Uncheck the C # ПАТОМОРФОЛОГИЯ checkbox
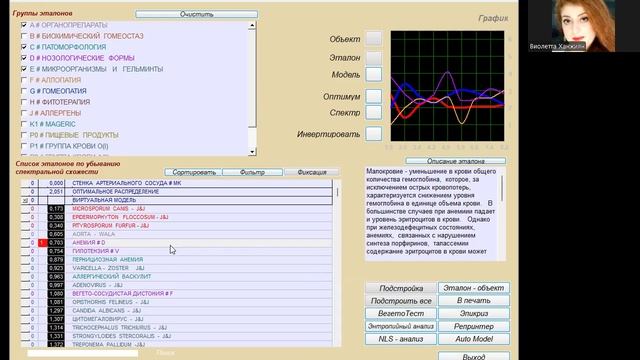The height and width of the screenshot is (360, 640). pyautogui.click(x=24, y=47)
